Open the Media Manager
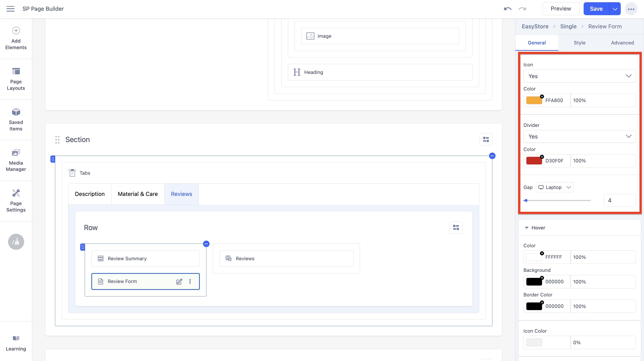This screenshot has height=361, width=644. coord(16,160)
